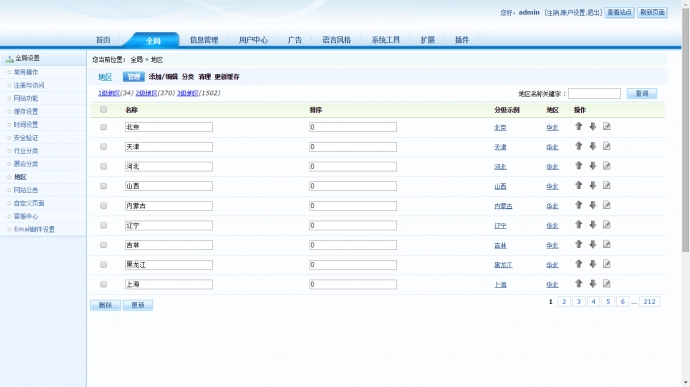The height and width of the screenshot is (387, 690).
Task: Move 天津 row down with arrow icon
Action: pyautogui.click(x=593, y=146)
